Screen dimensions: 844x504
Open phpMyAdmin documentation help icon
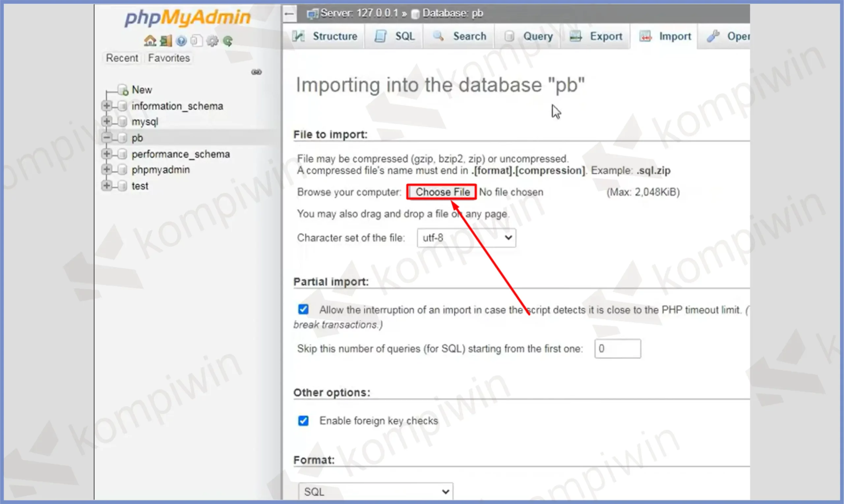[181, 41]
